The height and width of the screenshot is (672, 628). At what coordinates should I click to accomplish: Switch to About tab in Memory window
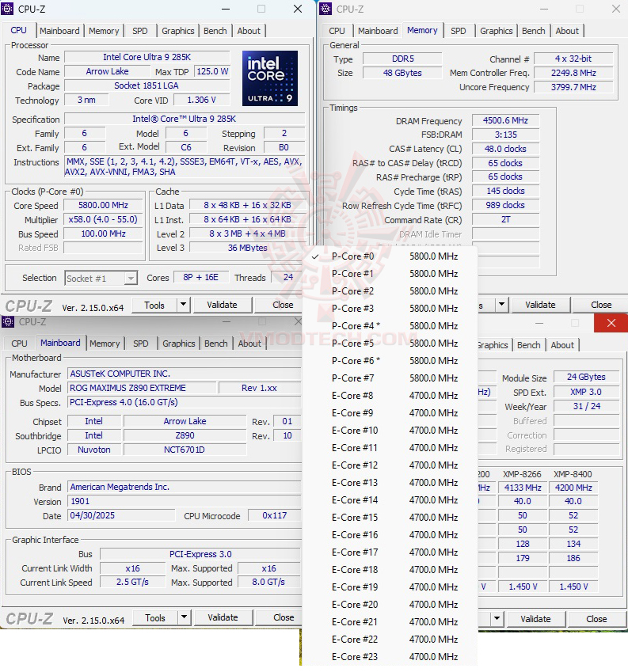click(567, 31)
